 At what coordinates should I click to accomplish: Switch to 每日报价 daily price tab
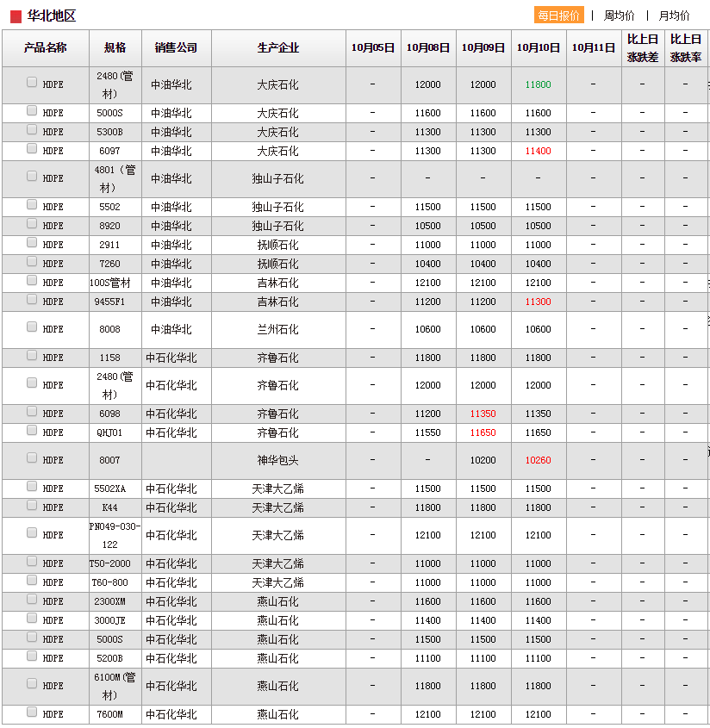[x=558, y=16]
